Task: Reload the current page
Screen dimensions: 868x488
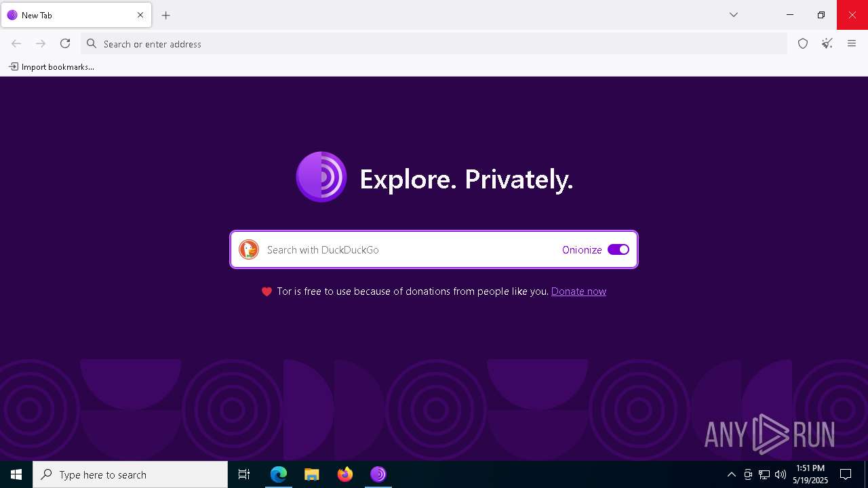Action: tap(65, 43)
